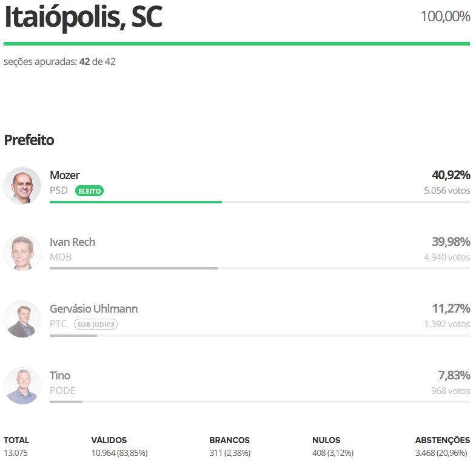Click the 100,00% counted figure
476x468 pixels.
445,16
